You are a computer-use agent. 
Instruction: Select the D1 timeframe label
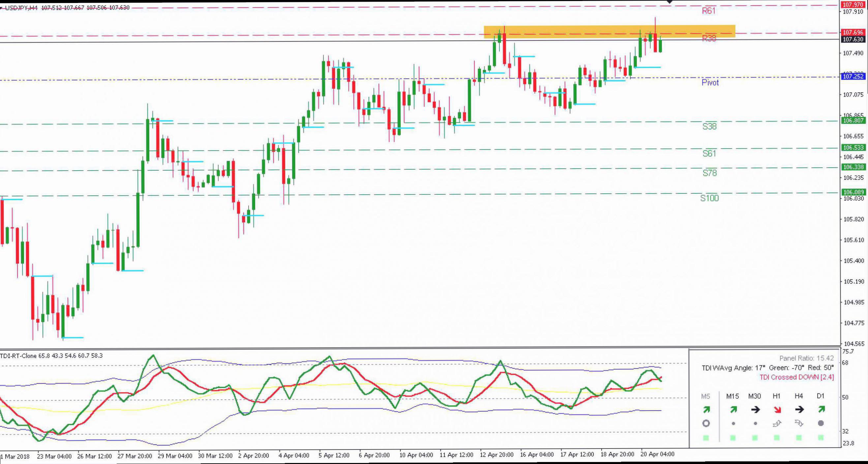821,396
